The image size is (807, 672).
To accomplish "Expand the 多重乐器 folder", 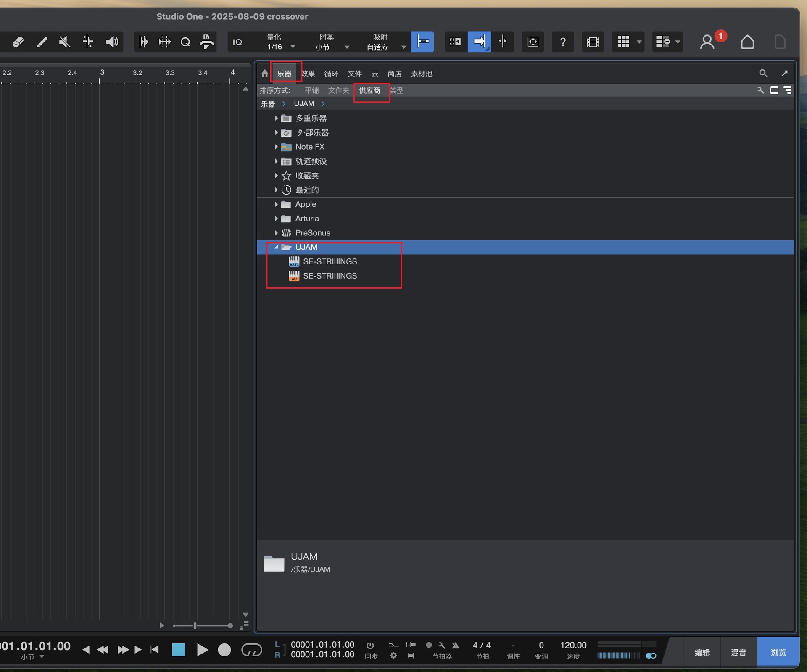I will pyautogui.click(x=276, y=118).
